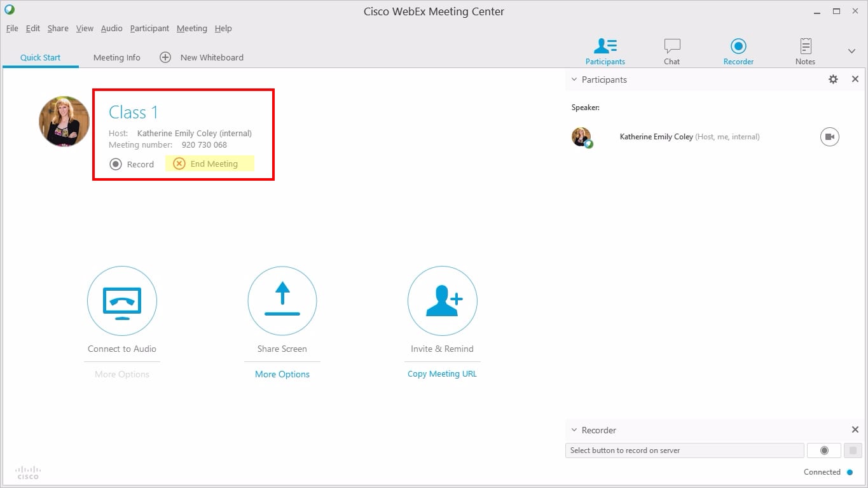Image resolution: width=868 pixels, height=488 pixels.
Task: Click the Connect to Audio icon
Action: 121,301
